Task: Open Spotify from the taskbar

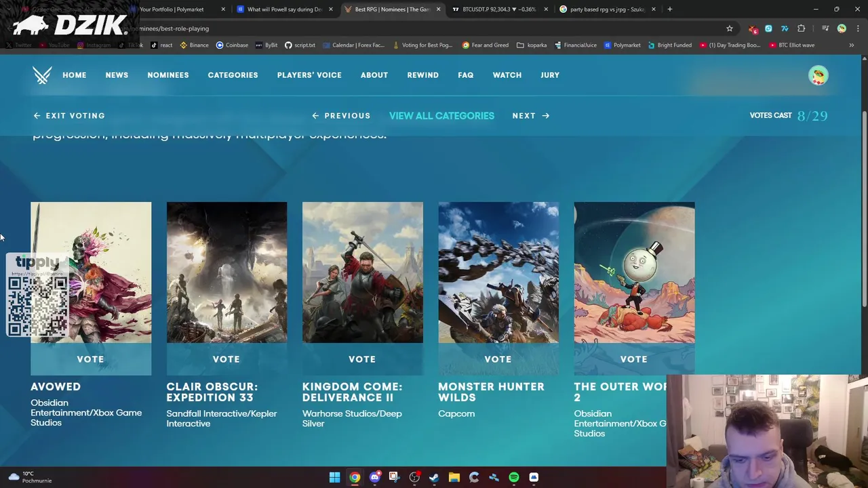Action: coord(514,477)
